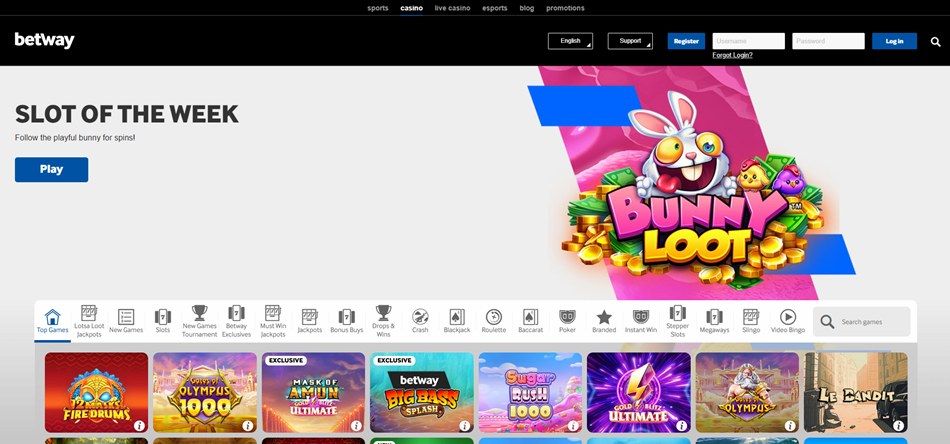Image resolution: width=950 pixels, height=444 pixels.
Task: Open the Megaways category
Action: pyautogui.click(x=714, y=321)
